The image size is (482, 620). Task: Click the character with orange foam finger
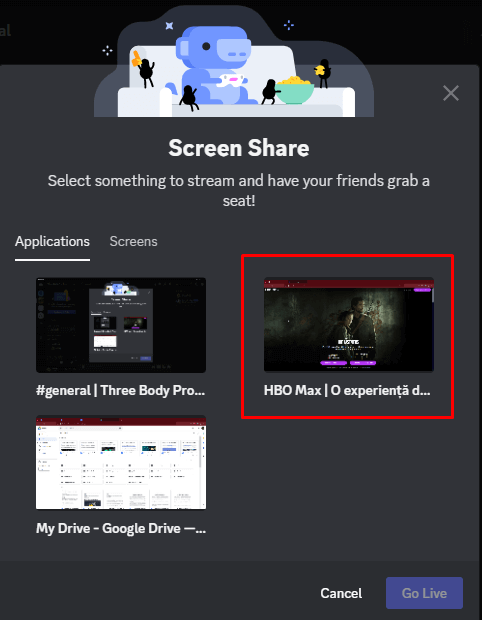tap(143, 68)
